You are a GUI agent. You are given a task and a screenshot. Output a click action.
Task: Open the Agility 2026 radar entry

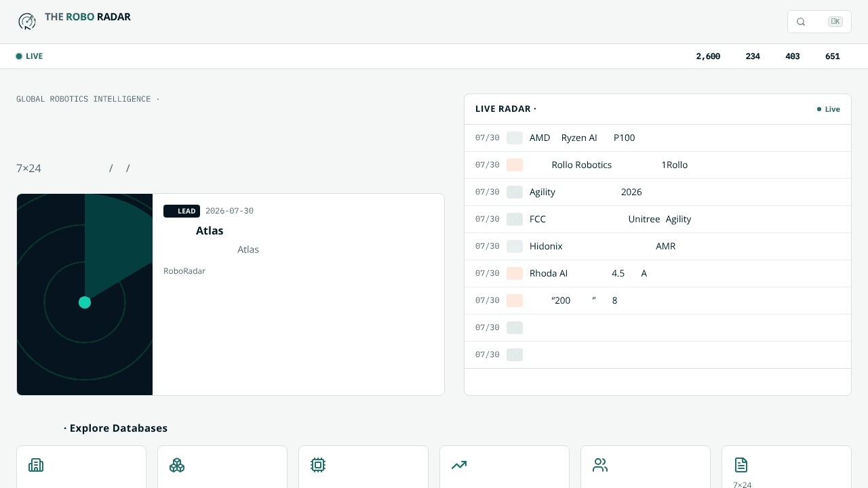pyautogui.click(x=658, y=192)
